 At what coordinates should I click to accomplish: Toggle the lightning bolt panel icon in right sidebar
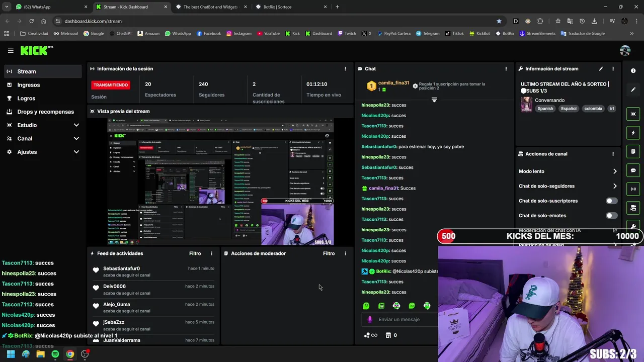[633, 133]
